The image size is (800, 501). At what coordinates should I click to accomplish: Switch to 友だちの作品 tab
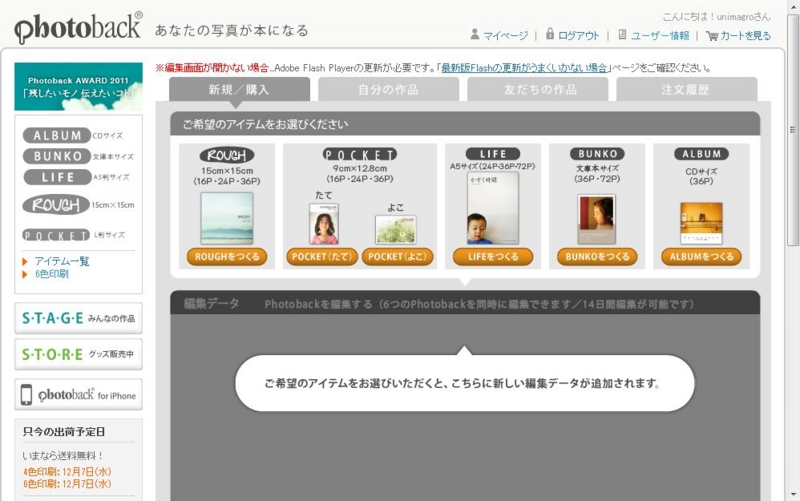point(538,90)
